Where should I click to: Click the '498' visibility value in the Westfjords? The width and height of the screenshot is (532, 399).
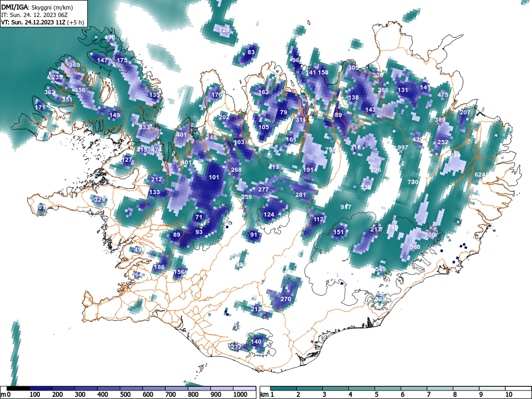pos(110,38)
